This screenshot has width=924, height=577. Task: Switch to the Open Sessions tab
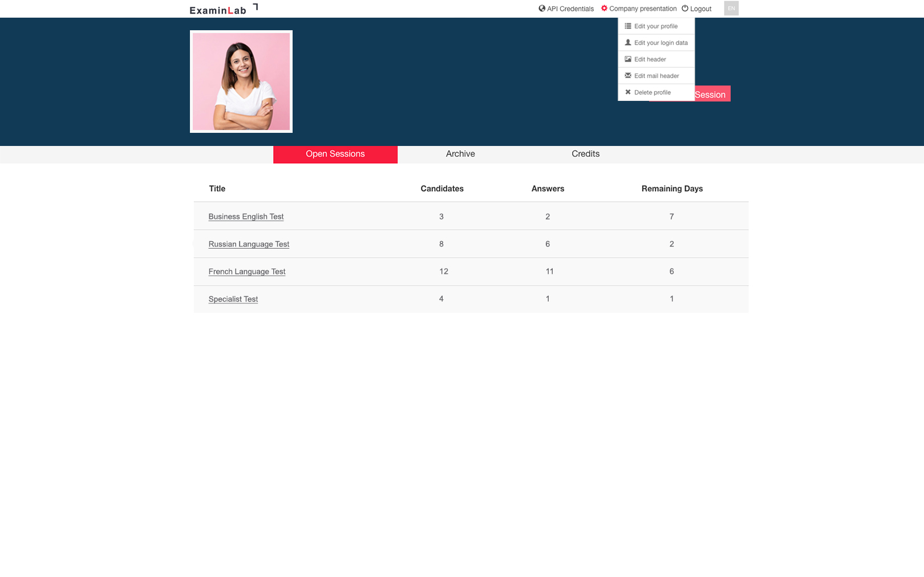[x=335, y=155]
